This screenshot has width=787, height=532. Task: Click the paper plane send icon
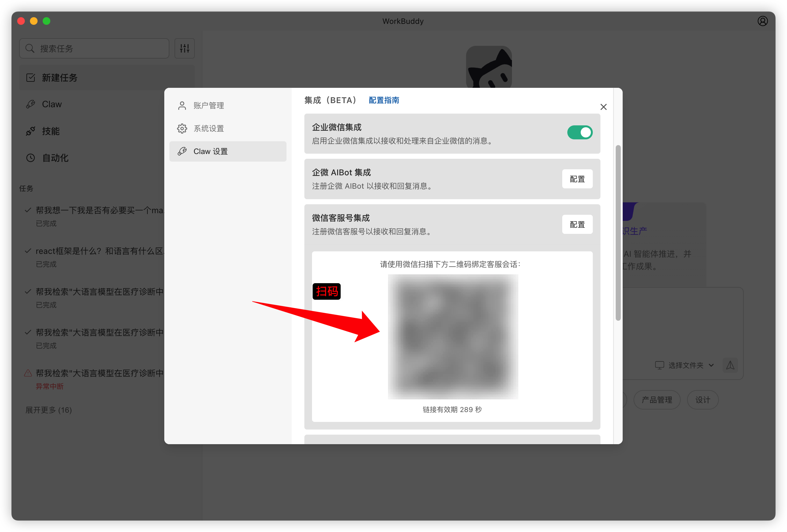click(730, 366)
